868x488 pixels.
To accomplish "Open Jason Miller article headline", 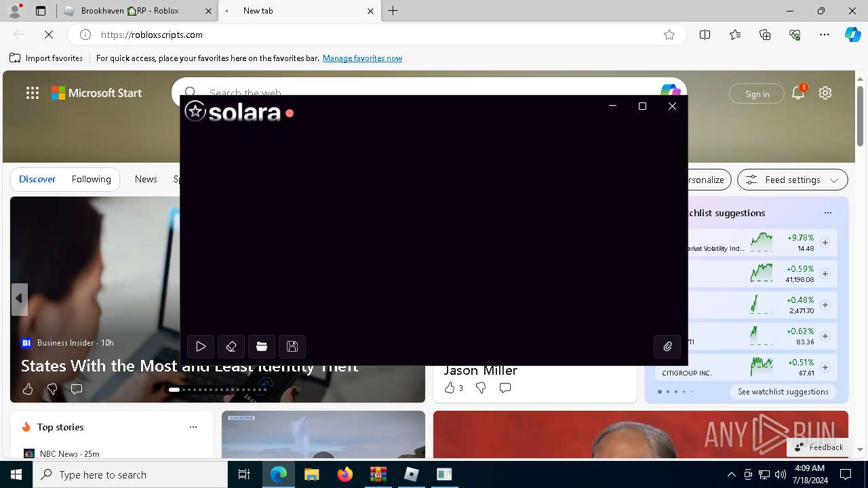I will [481, 370].
